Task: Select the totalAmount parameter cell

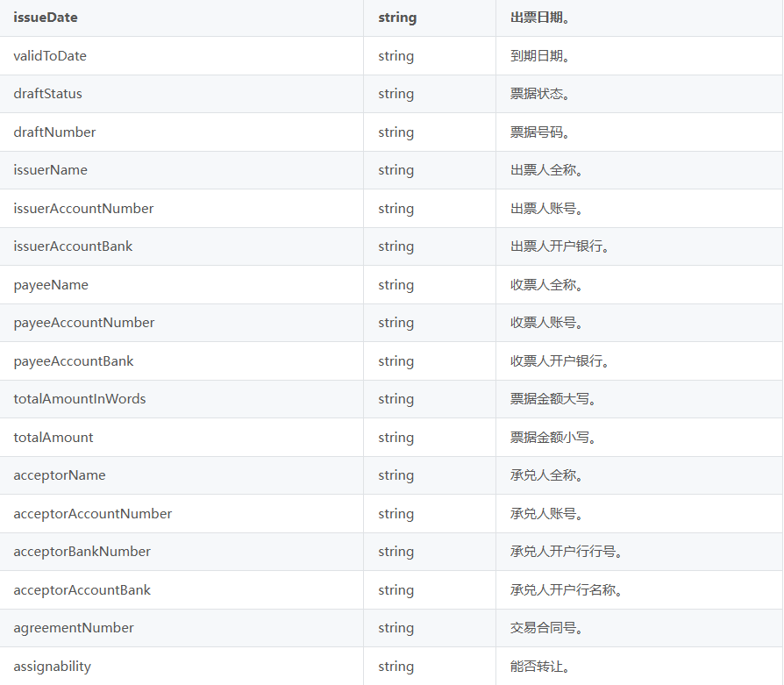Action: 53,438
